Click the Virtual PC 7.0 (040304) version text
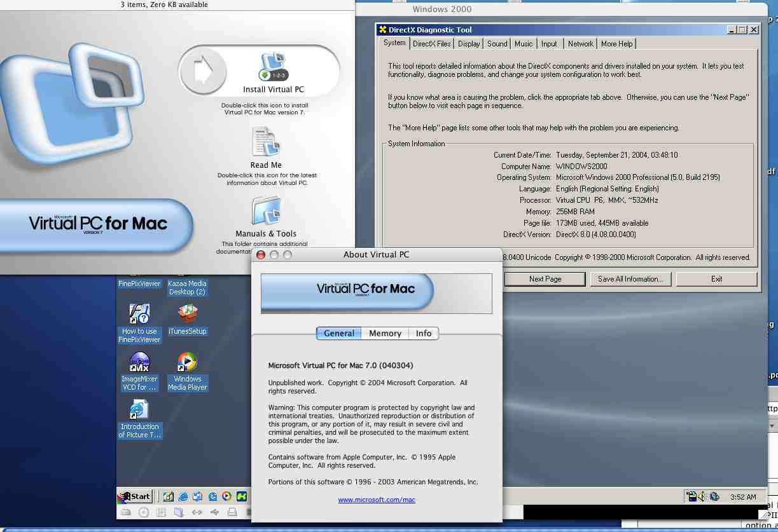Image resolution: width=778 pixels, height=532 pixels. [340, 365]
